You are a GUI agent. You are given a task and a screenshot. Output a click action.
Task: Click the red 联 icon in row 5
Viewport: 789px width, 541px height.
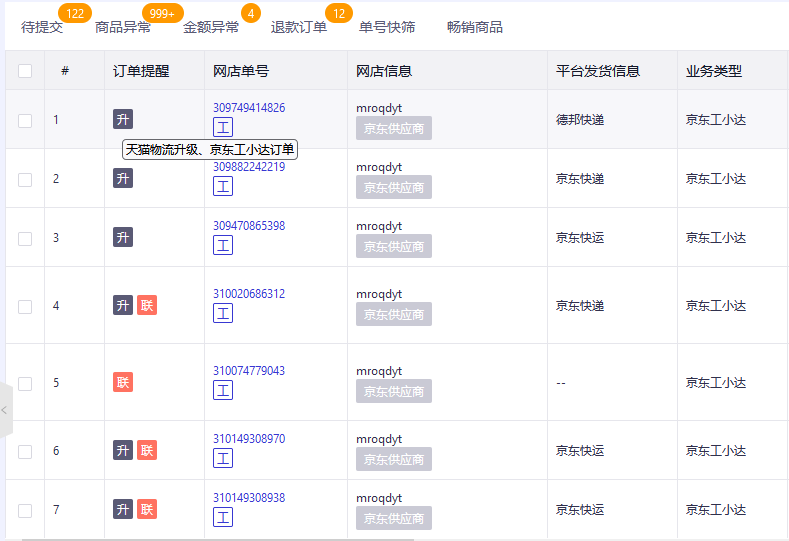123,382
